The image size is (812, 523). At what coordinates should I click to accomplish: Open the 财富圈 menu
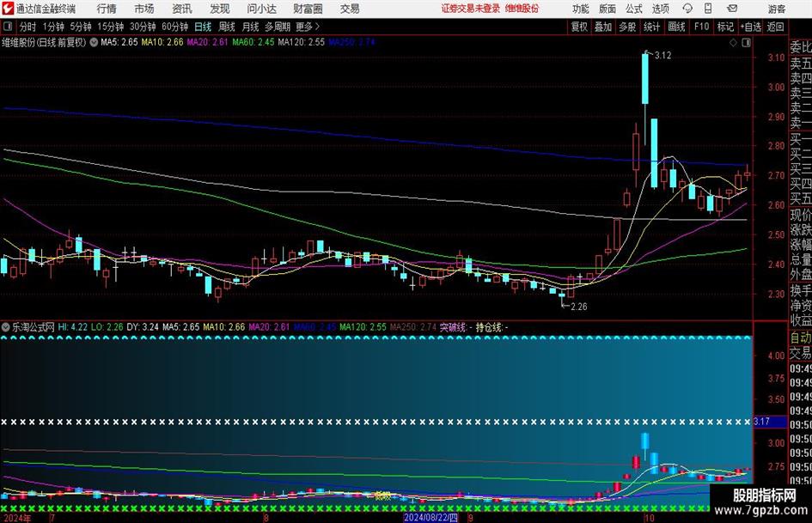308,9
